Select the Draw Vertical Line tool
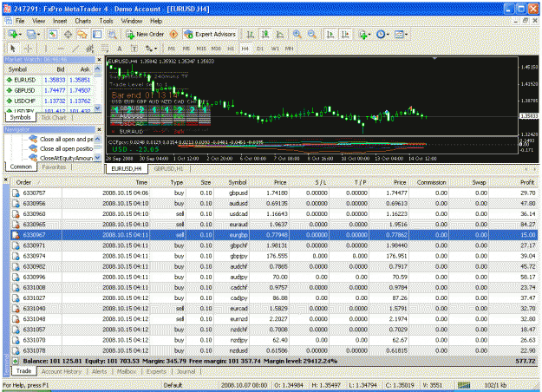542x392 pixels. pyautogui.click(x=45, y=49)
